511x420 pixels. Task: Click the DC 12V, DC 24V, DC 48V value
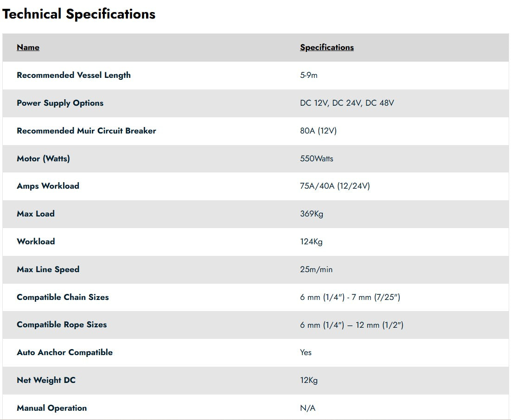(x=347, y=103)
